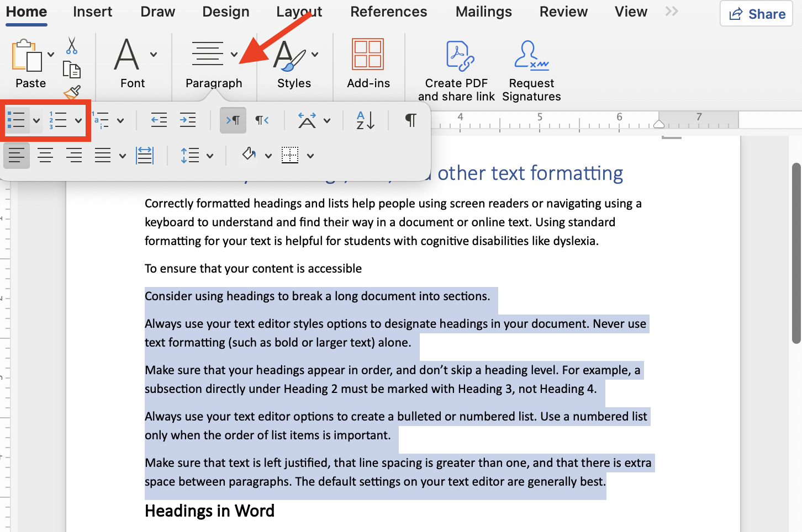Increase the paragraph indent

pyautogui.click(x=188, y=120)
